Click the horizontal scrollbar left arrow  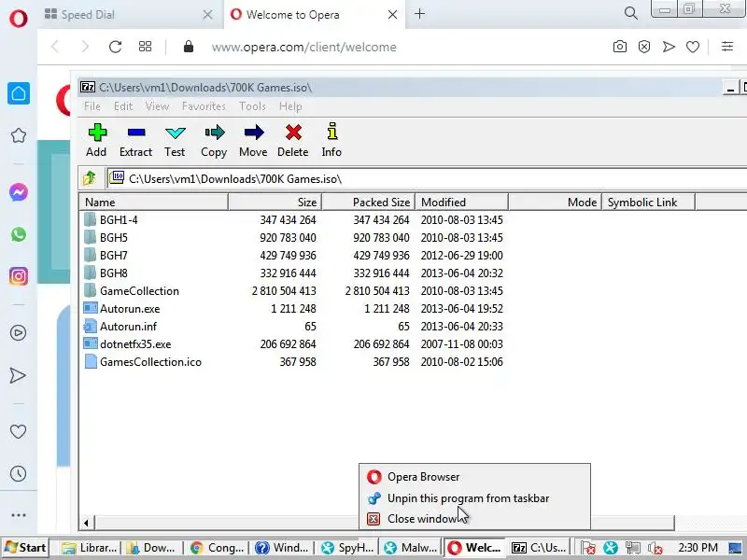click(86, 523)
